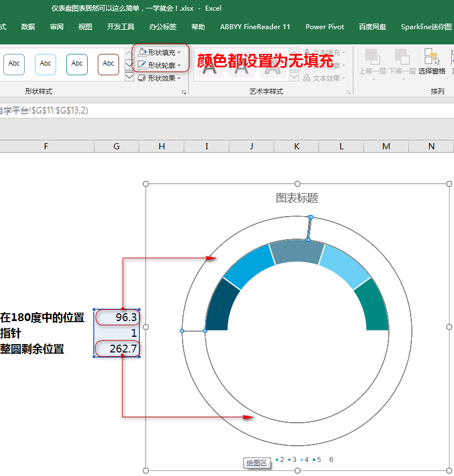Image resolution: width=454 pixels, height=476 pixels.
Task: Select the cell with value 262.7
Action: click(117, 349)
